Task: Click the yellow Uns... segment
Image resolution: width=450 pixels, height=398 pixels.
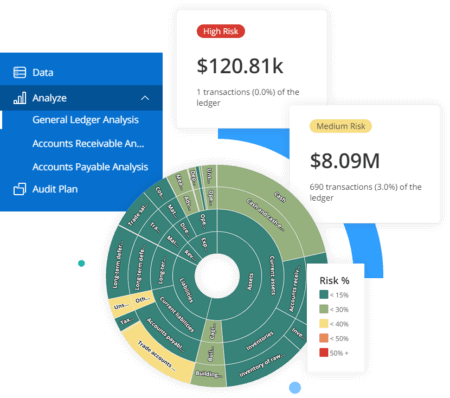Action: click(x=120, y=306)
